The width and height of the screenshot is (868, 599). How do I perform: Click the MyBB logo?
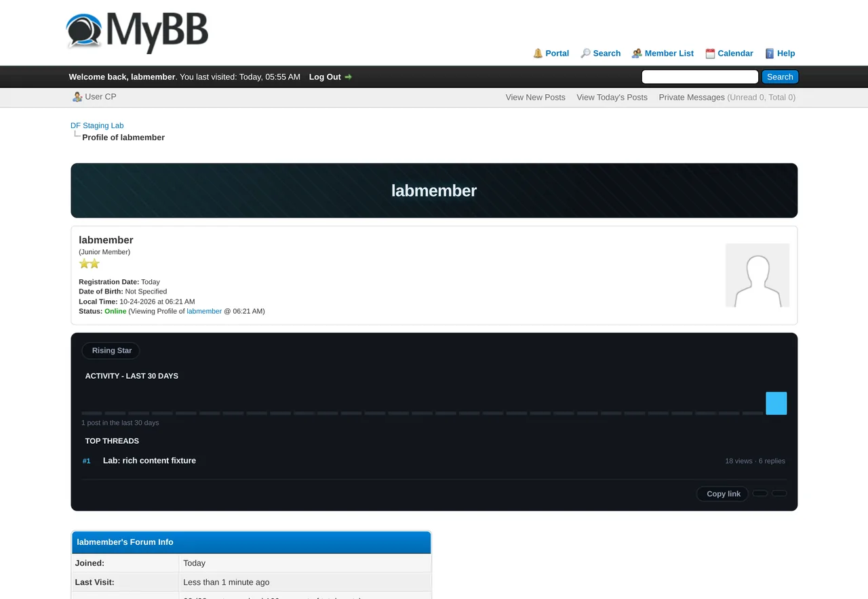coord(137,33)
